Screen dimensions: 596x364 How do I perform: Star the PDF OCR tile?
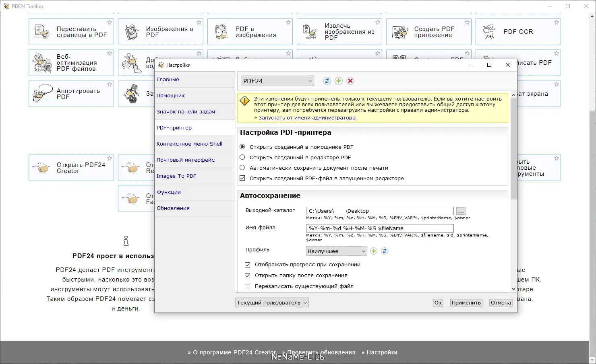(x=557, y=23)
